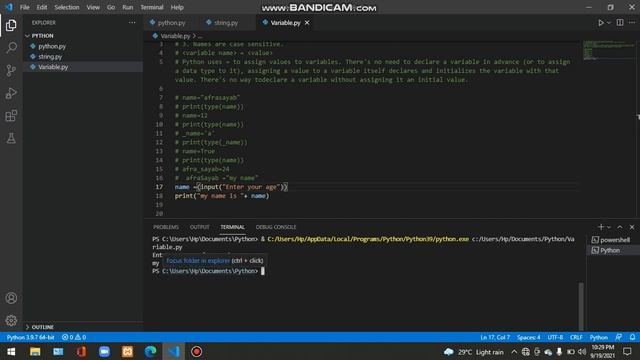640x360 pixels.
Task: Click Ln 17, Col 7 in status bar
Action: pyautogui.click(x=495, y=338)
